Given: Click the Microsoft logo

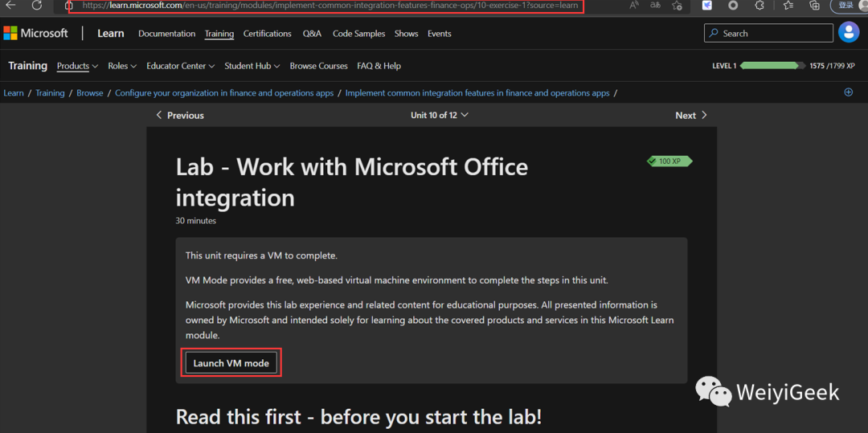Looking at the screenshot, I should tap(35, 33).
